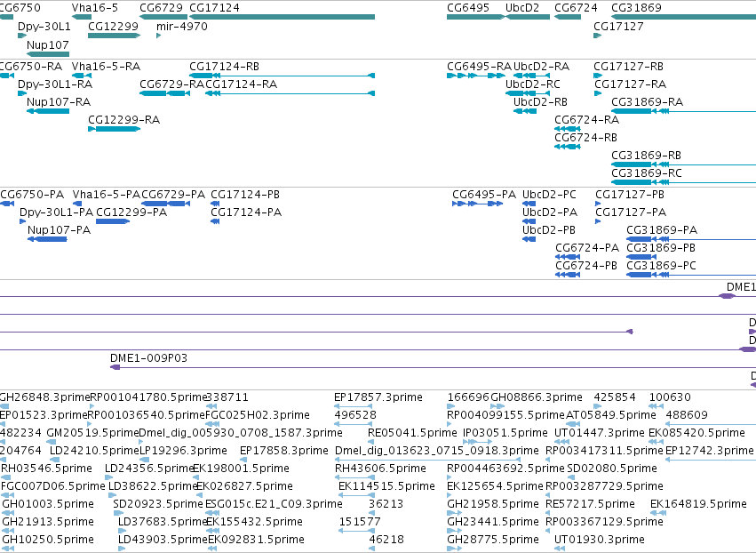Click the Vha16-5-RA transcript label
Image resolution: width=756 pixels, height=553 pixels.
coord(106,67)
